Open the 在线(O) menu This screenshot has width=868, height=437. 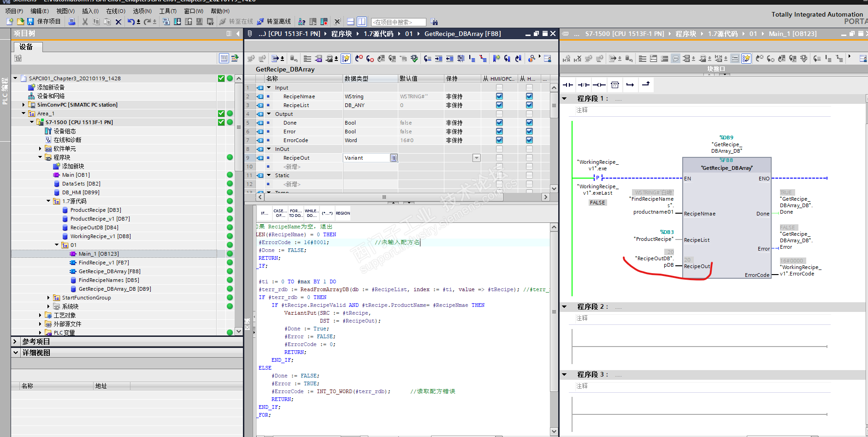tap(115, 11)
